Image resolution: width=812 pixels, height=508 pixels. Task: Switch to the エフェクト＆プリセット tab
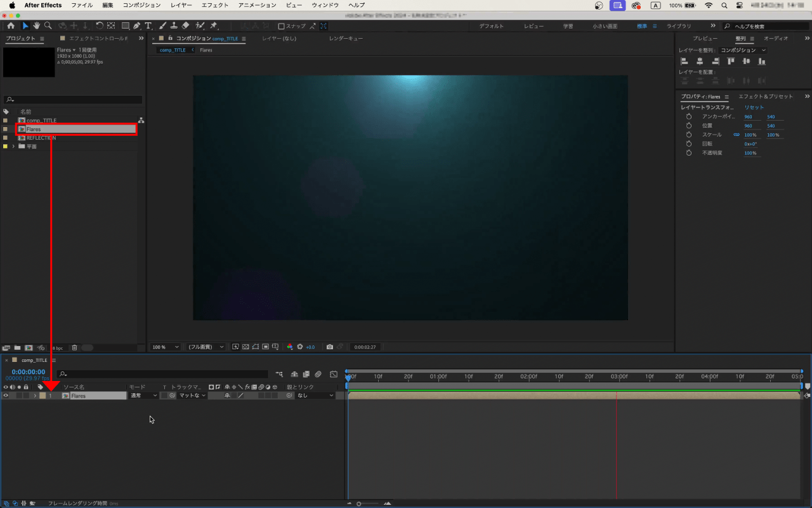pos(766,97)
